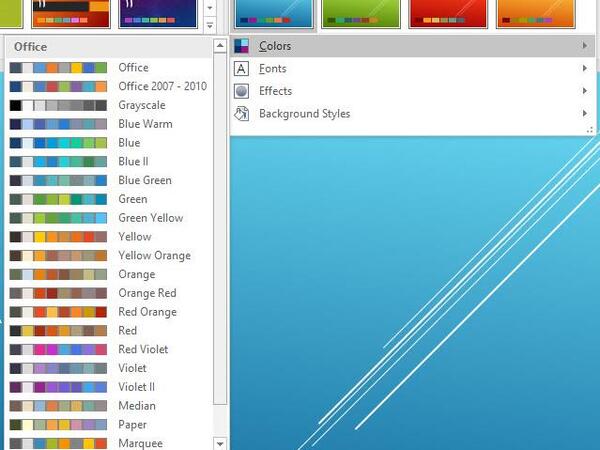
Task: Choose the purple theme thumbnail
Action: (158, 14)
